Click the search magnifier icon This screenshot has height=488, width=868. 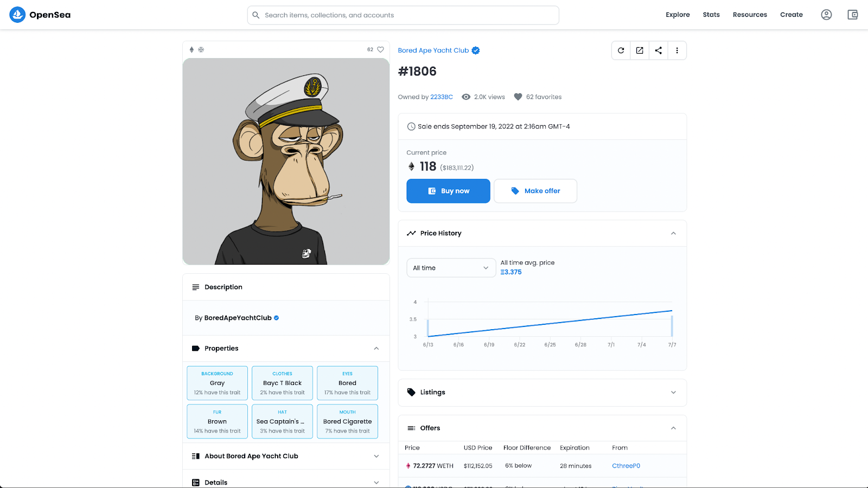tap(256, 15)
